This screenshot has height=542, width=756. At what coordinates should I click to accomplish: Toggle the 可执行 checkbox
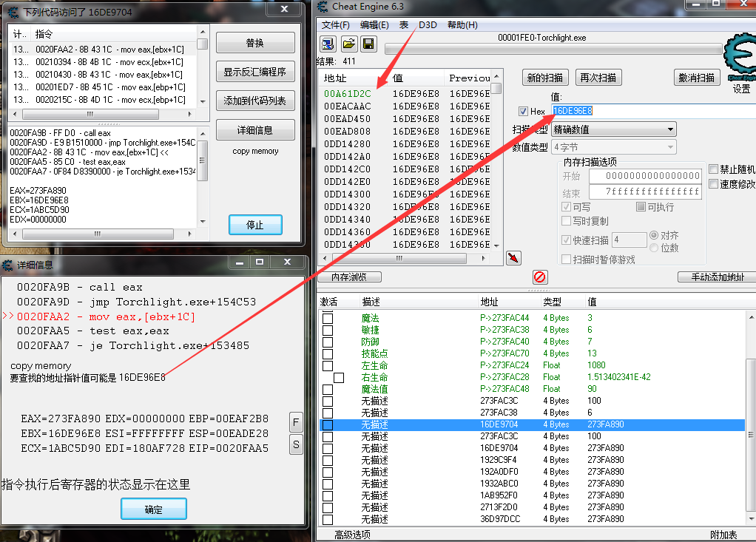[641, 207]
